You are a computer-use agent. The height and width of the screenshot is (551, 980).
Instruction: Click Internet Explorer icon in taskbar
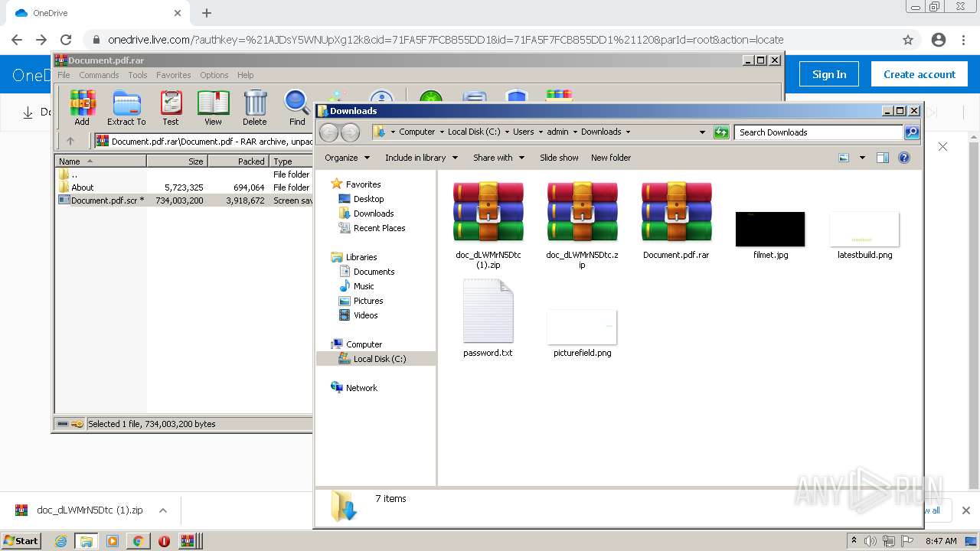pyautogui.click(x=60, y=541)
